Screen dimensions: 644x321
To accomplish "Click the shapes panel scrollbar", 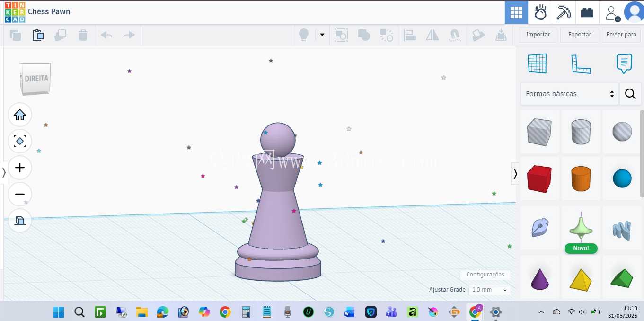I will pos(642,153).
